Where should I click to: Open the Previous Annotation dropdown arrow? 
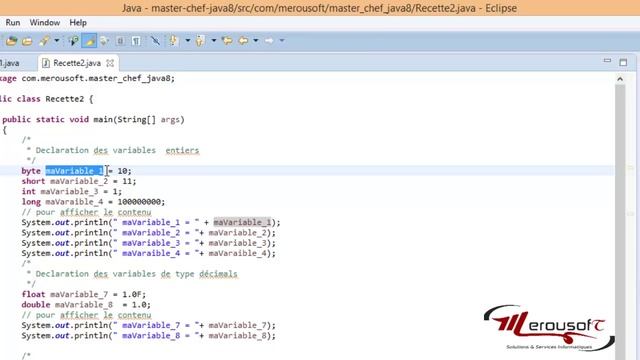click(213, 40)
